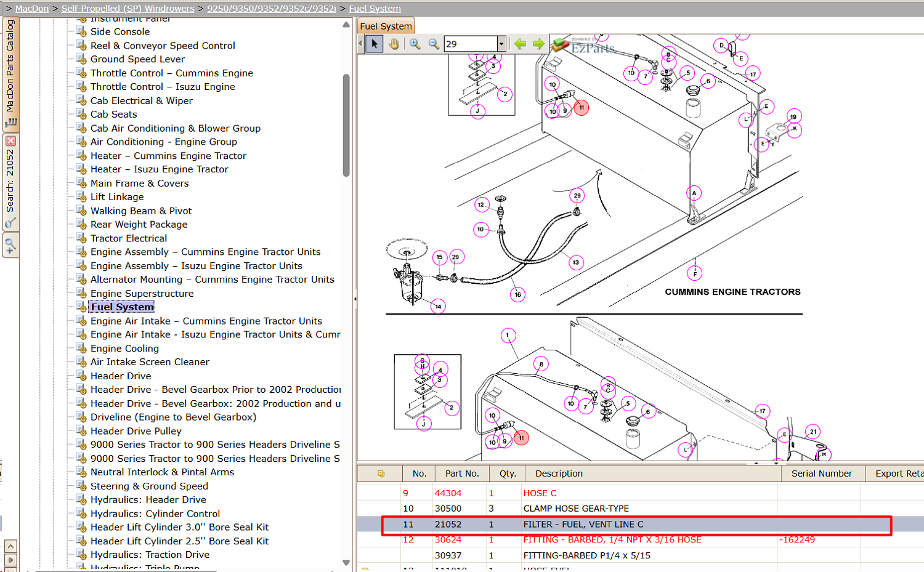
Task: Select part number 30624 cell
Action: 448,540
